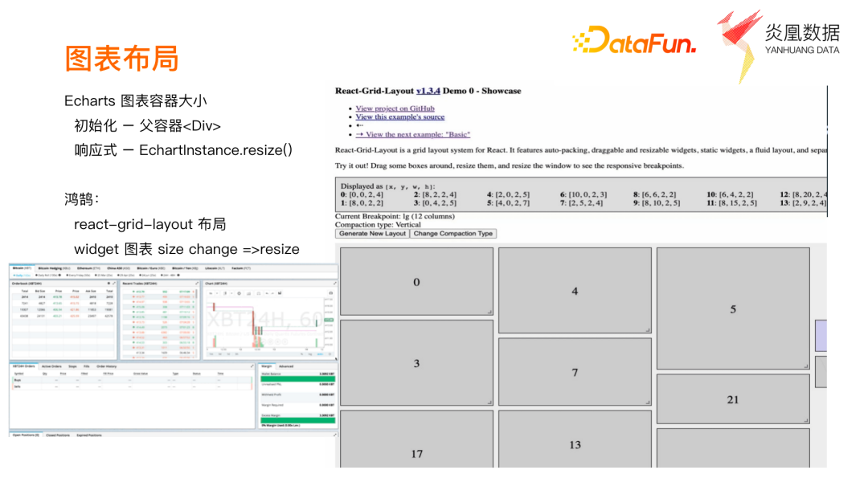Select the Advanced tab in margin panel
Viewport: 868px width, 482px height.
tap(286, 366)
